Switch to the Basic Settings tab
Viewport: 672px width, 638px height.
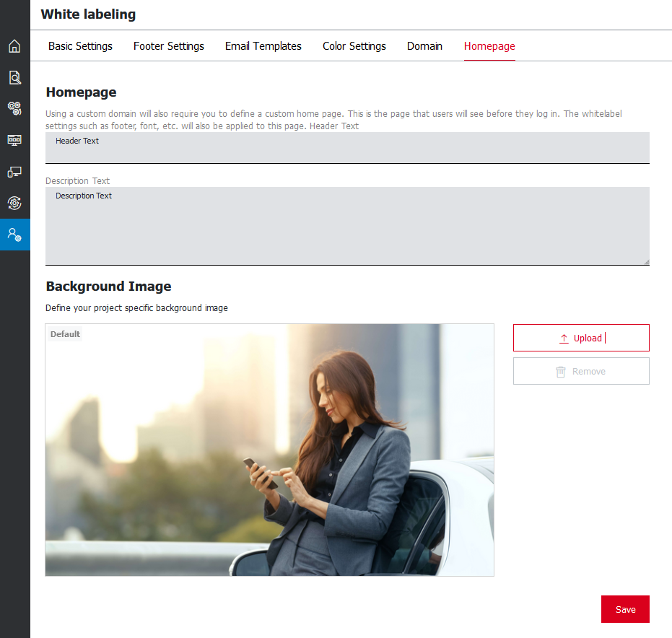point(80,46)
